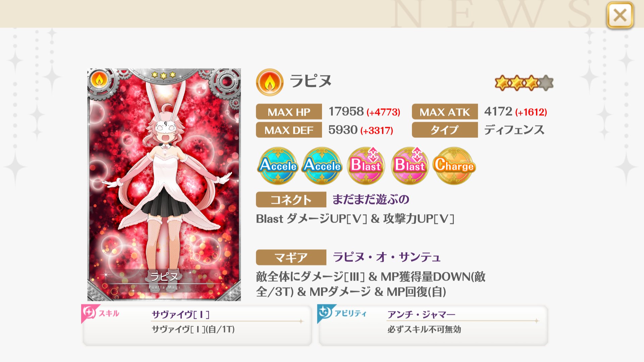Click the flame icon on card corner
Screen dimensions: 644x362
pyautogui.click(x=99, y=80)
